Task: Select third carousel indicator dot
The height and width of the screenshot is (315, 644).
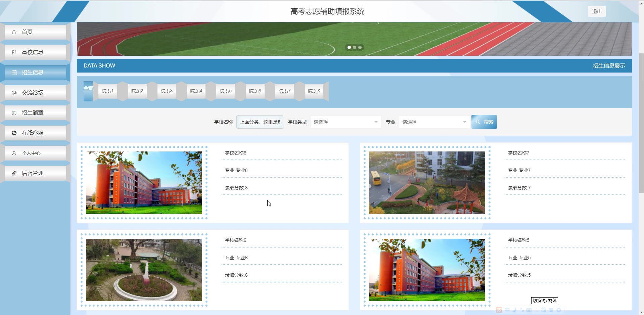Action: pyautogui.click(x=360, y=47)
